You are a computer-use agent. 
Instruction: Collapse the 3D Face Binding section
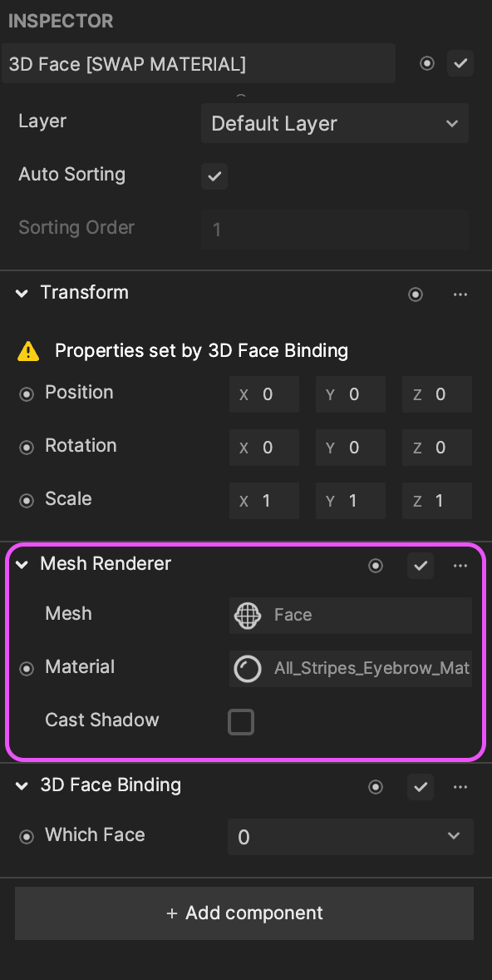[x=22, y=786]
